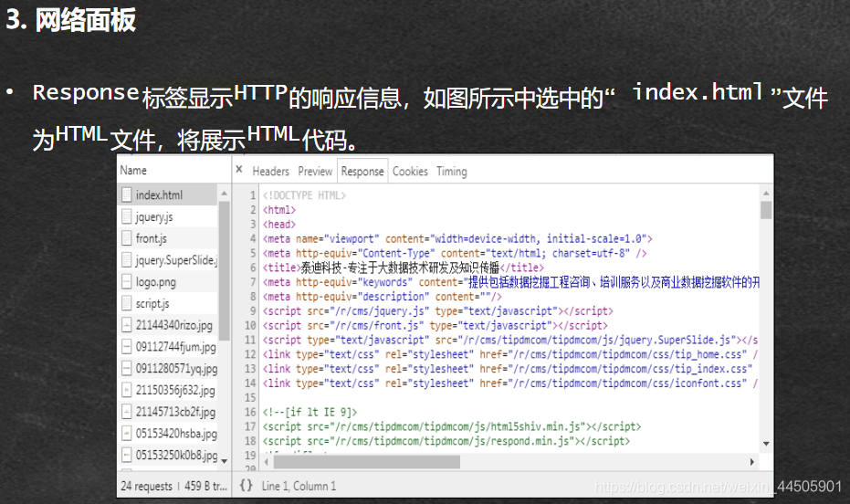The height and width of the screenshot is (504, 850).
Task: Select 21144340rizo.jpg request
Action: coord(167,325)
